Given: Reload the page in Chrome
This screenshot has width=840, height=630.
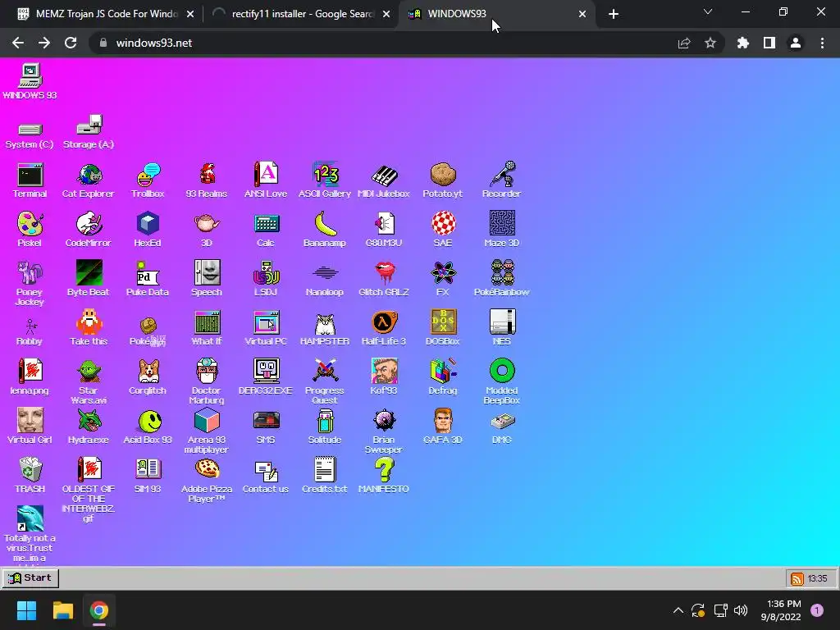Looking at the screenshot, I should click(71, 43).
